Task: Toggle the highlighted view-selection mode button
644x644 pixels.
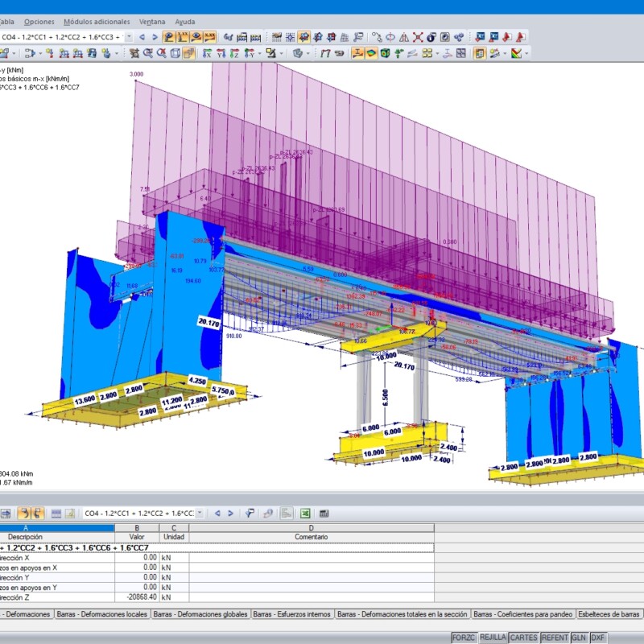Action: [304, 37]
